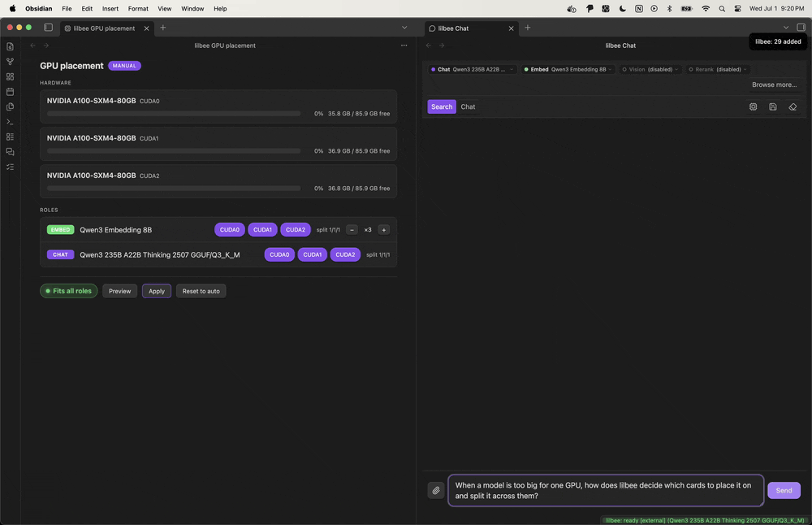Close the lilbee GPU placement tab
Image resolution: width=812 pixels, height=525 pixels.
click(146, 28)
